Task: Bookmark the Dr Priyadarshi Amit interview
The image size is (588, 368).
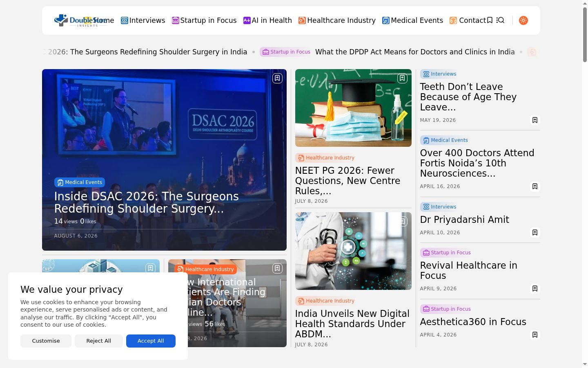Action: [535, 232]
